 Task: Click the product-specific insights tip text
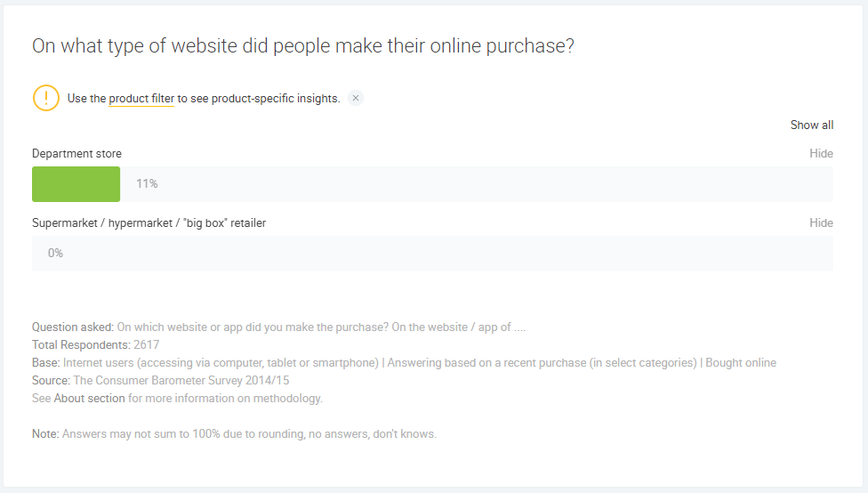point(258,99)
